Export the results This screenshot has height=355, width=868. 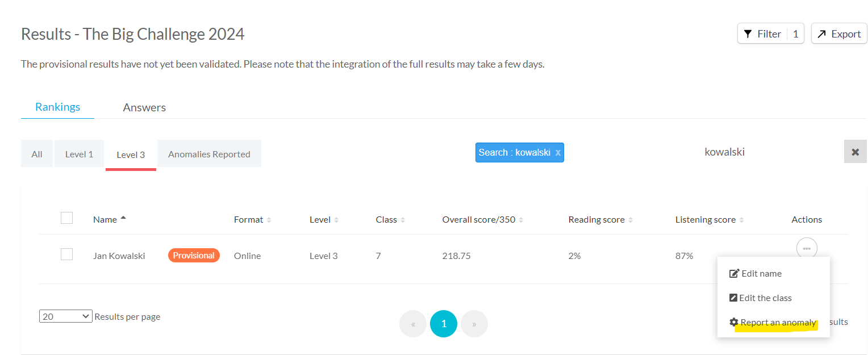click(x=839, y=34)
